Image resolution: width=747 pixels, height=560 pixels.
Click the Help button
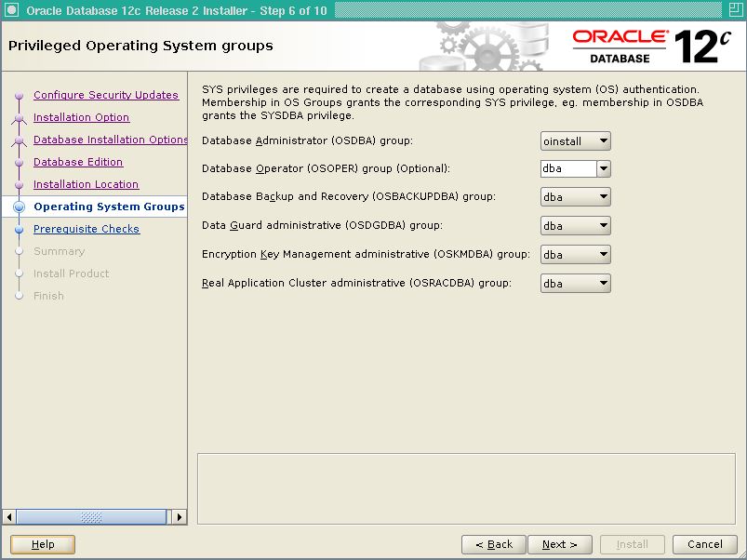(x=43, y=544)
